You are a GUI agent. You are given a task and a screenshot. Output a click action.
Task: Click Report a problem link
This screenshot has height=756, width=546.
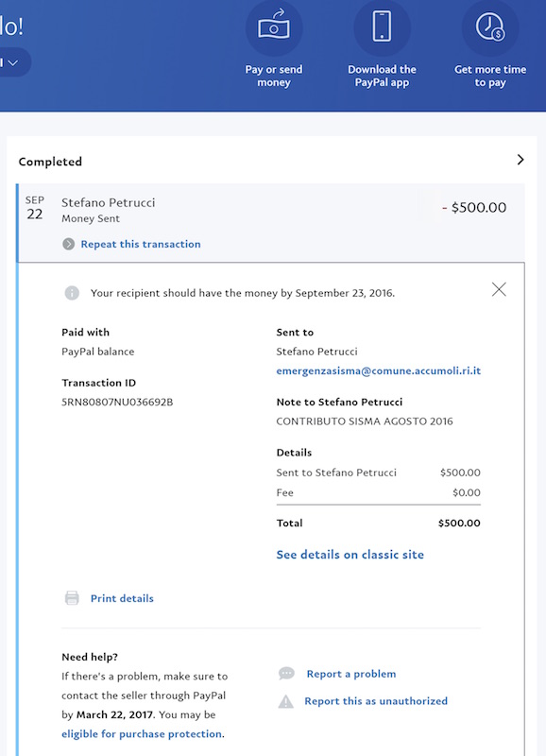351,674
